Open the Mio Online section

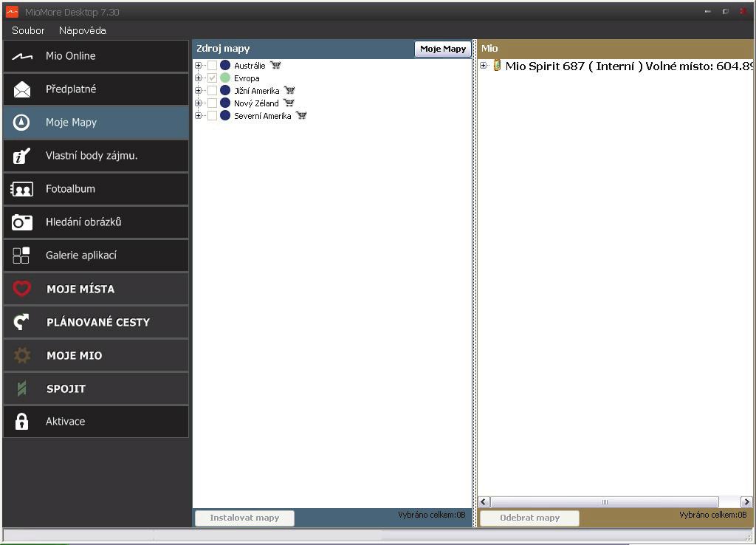tap(96, 56)
